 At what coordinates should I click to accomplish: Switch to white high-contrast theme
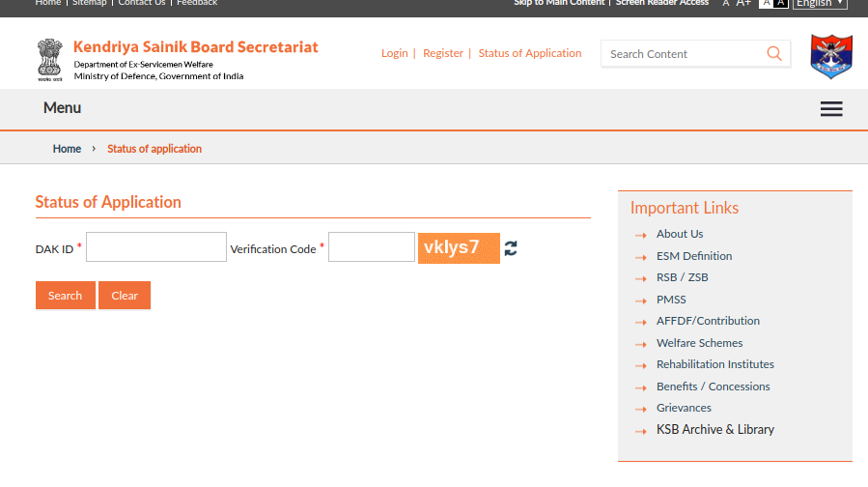(766, 4)
